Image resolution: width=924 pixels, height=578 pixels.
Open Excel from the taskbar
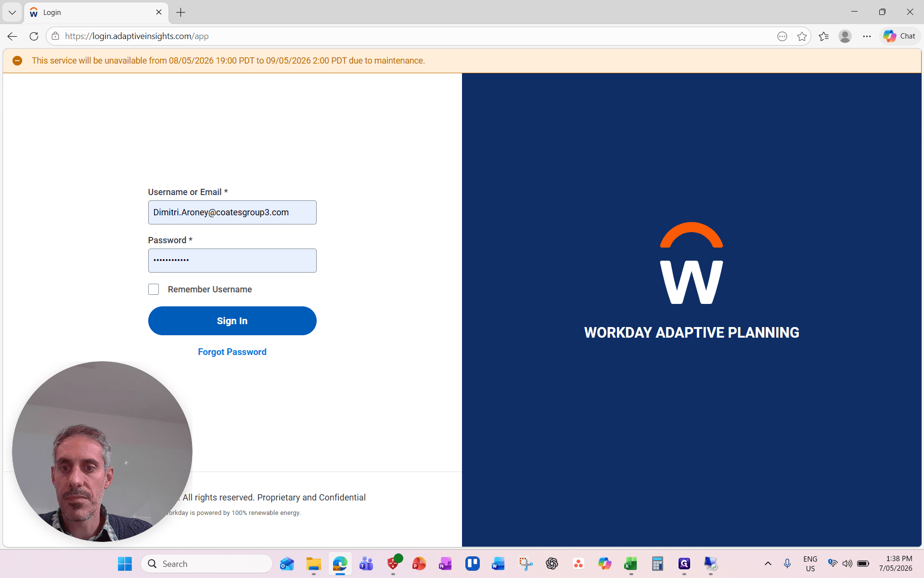click(631, 564)
